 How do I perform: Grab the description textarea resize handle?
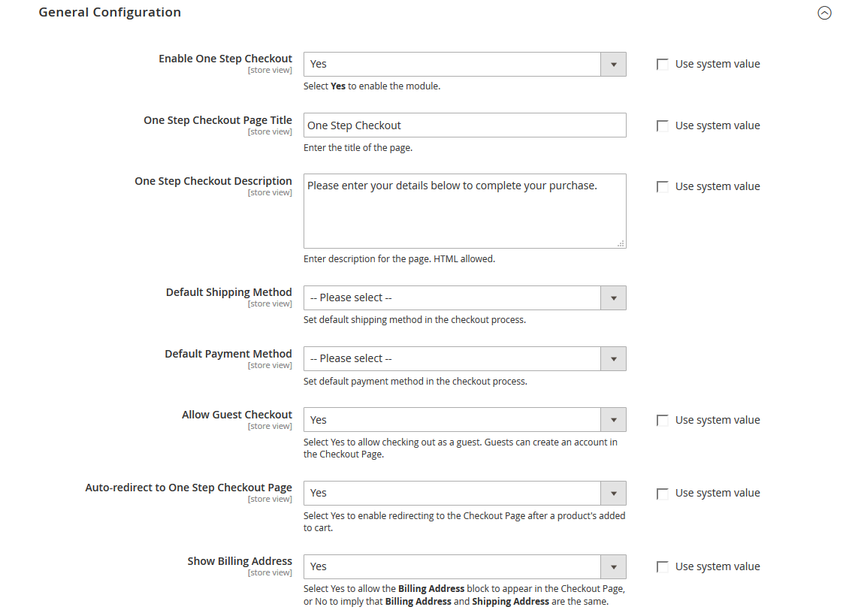click(621, 243)
